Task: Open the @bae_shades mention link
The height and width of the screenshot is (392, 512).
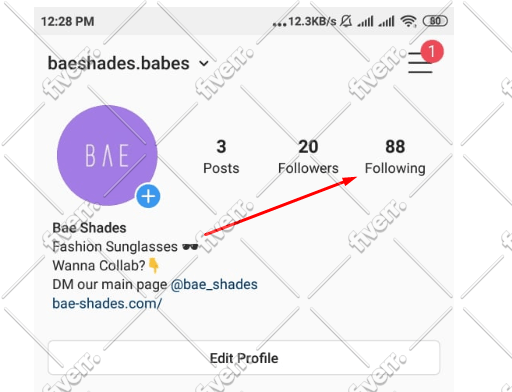Action: click(x=214, y=284)
